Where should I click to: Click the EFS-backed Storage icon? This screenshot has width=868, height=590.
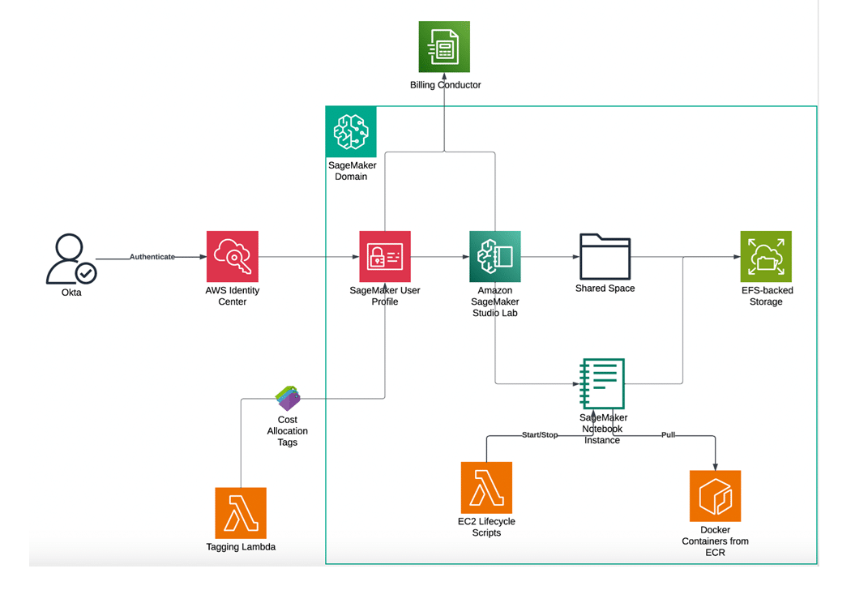coord(766,255)
